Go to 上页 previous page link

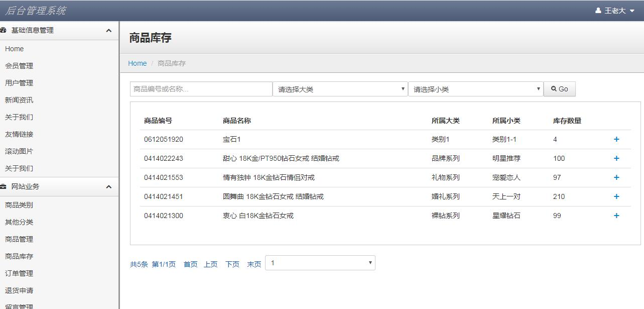pyautogui.click(x=211, y=264)
